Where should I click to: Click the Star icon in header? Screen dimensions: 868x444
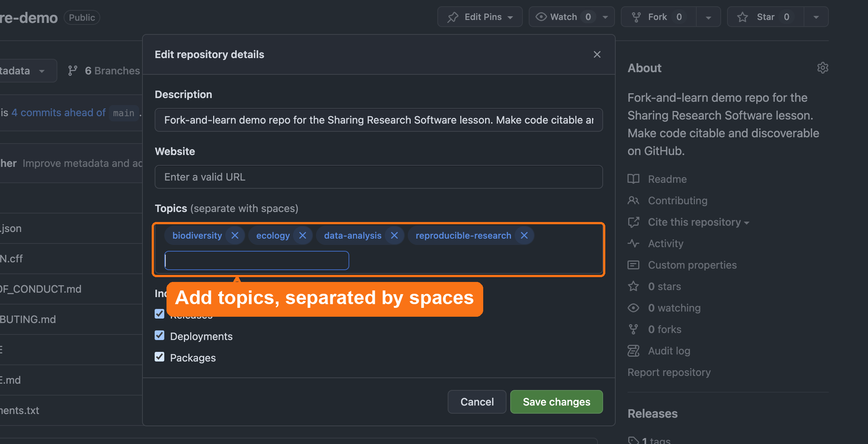click(743, 17)
